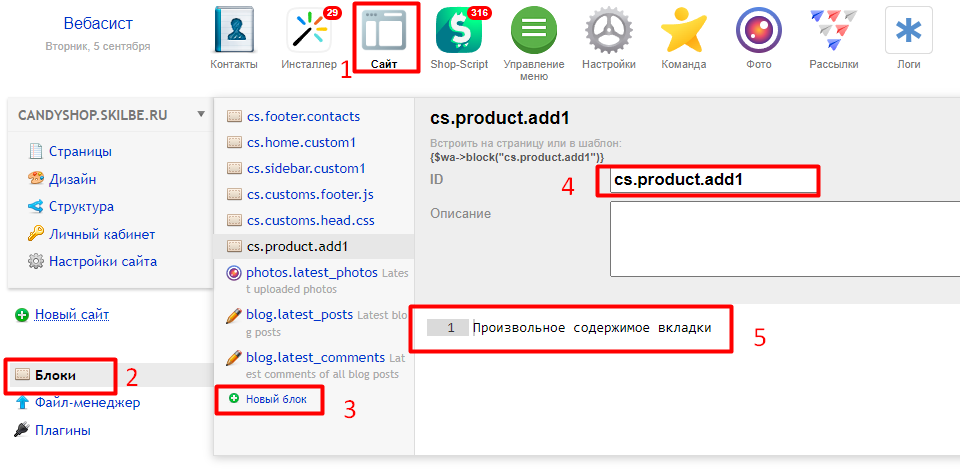
Task: Open the Инсталлер app icon
Action: click(309, 31)
